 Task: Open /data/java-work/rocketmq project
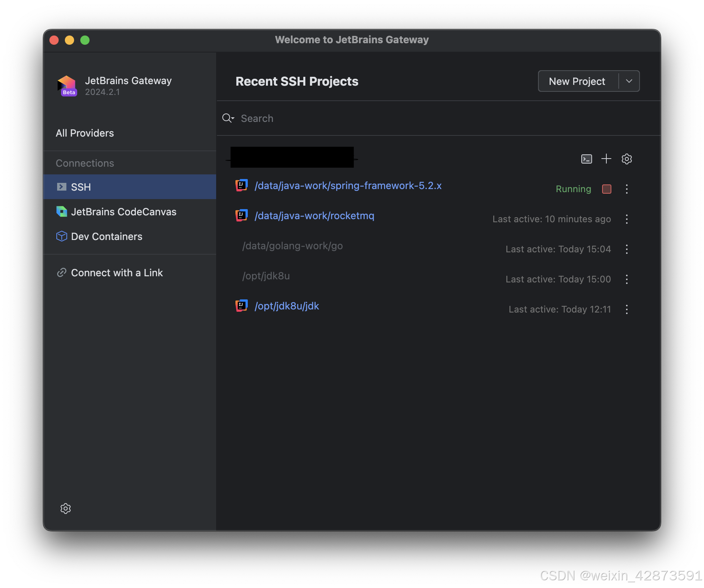coord(314,216)
